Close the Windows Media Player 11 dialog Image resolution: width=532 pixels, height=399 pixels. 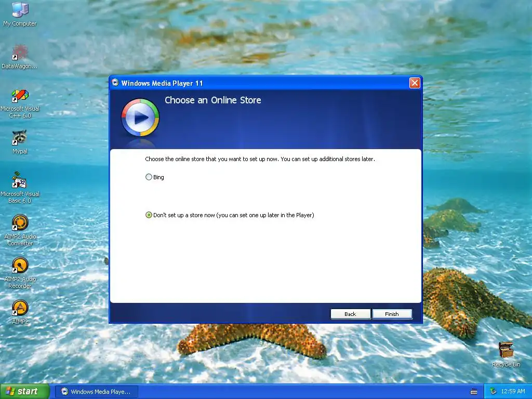click(x=415, y=83)
